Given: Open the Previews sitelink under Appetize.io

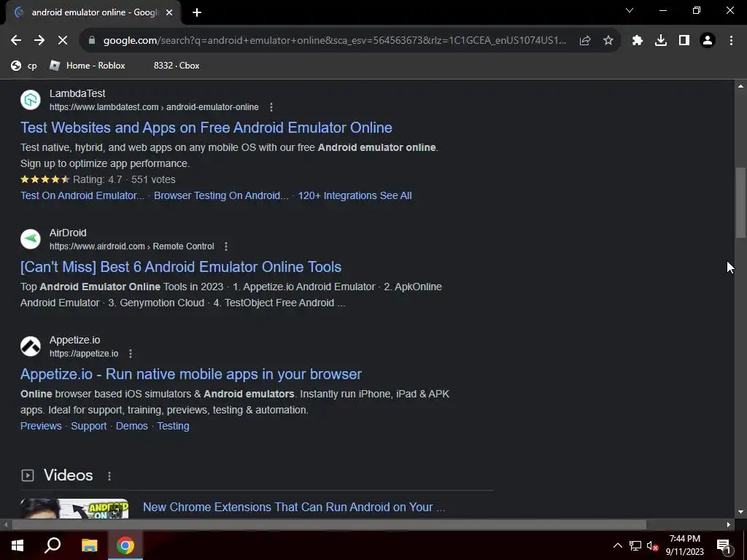Looking at the screenshot, I should pos(41,426).
